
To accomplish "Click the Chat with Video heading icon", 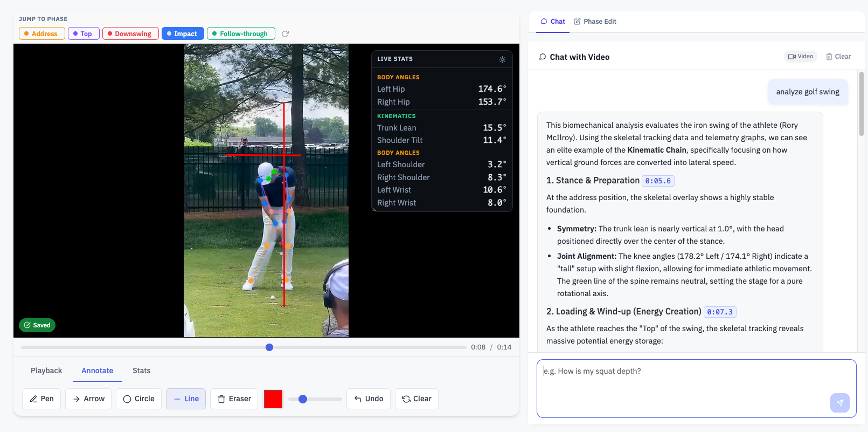I will (543, 57).
